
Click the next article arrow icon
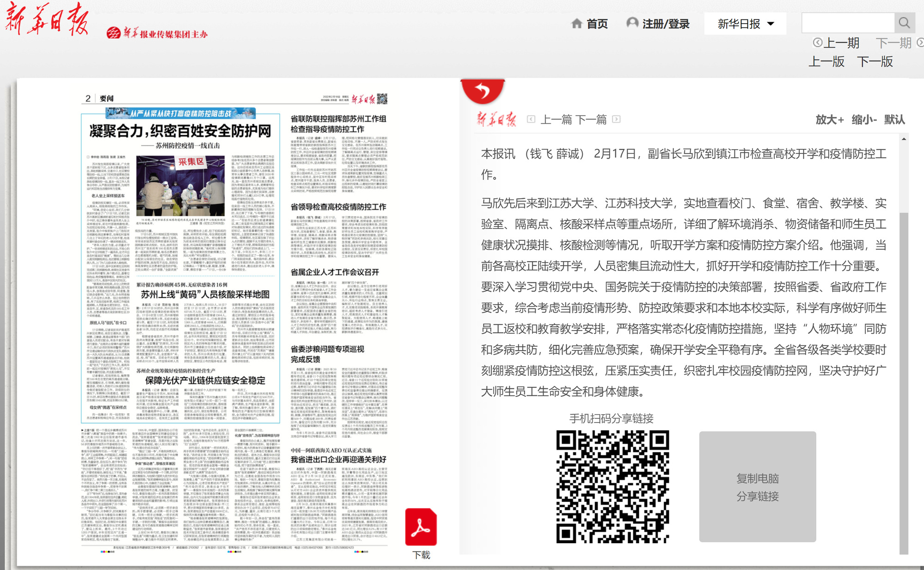click(616, 119)
